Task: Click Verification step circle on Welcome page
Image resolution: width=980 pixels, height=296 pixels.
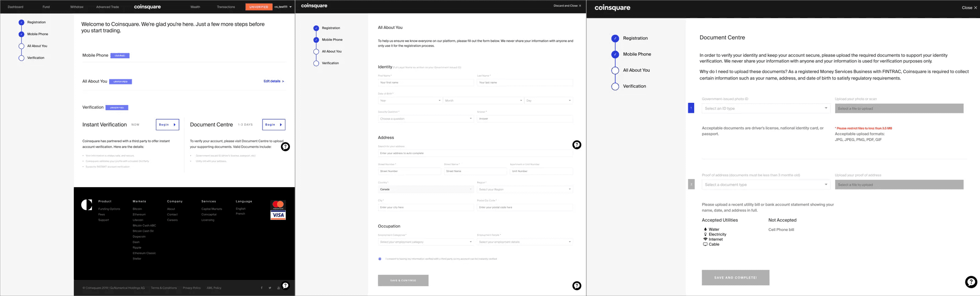Action: 21,58
